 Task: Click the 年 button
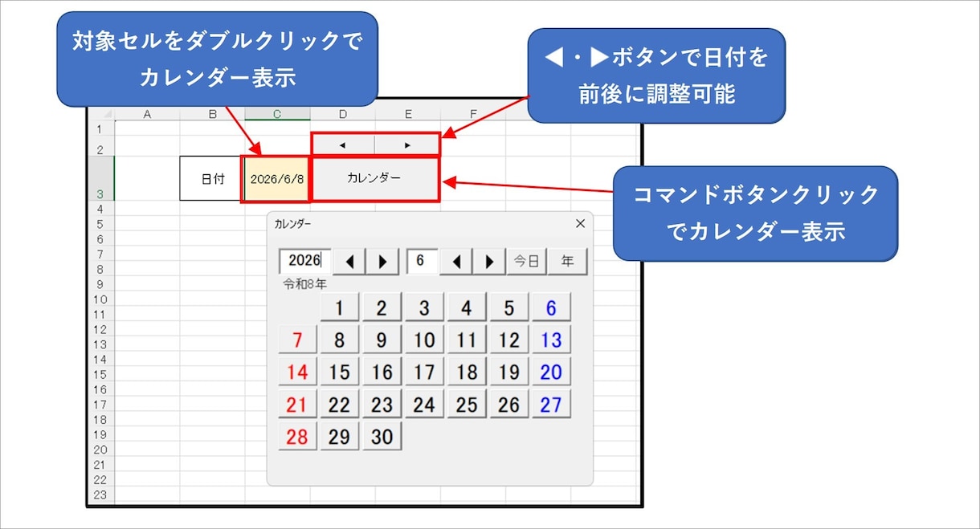[568, 262]
